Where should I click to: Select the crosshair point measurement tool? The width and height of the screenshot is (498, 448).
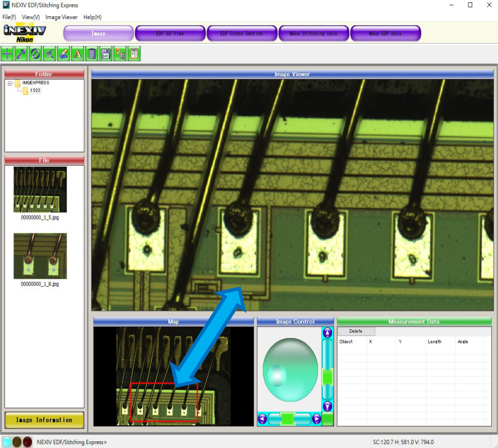pyautogui.click(x=7, y=54)
